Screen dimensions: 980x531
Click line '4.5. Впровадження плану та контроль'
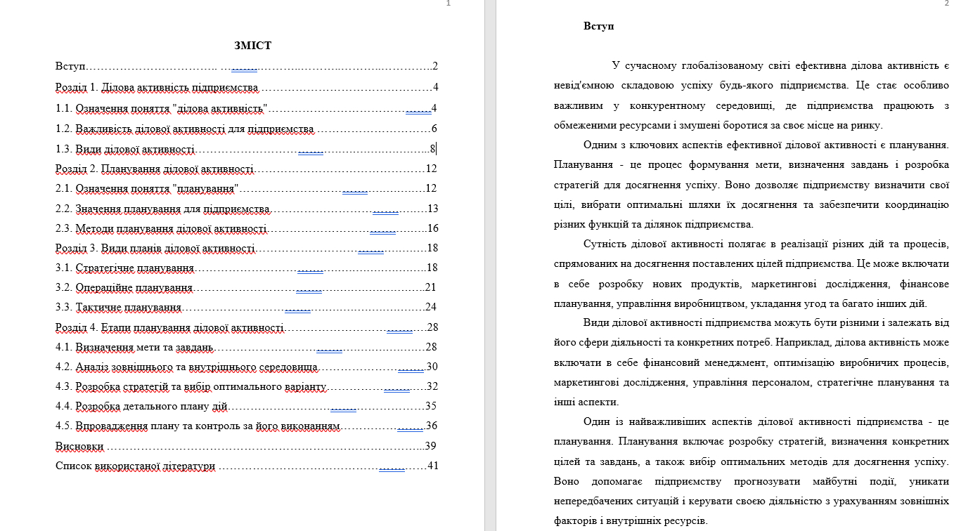[x=247, y=426]
